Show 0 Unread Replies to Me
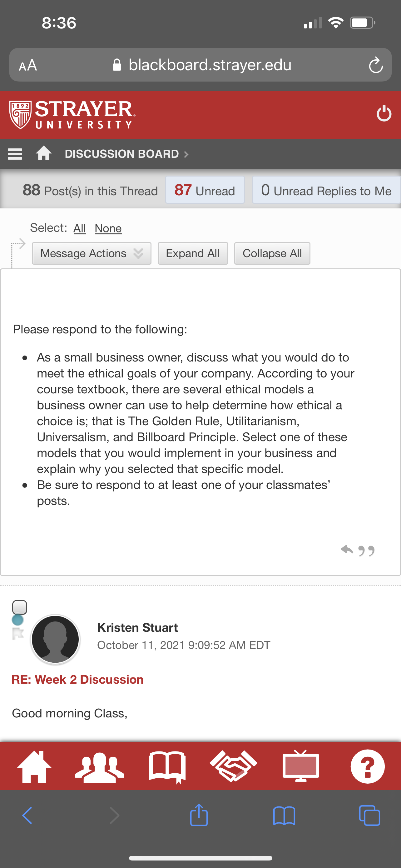The height and width of the screenshot is (868, 401). pos(326,190)
